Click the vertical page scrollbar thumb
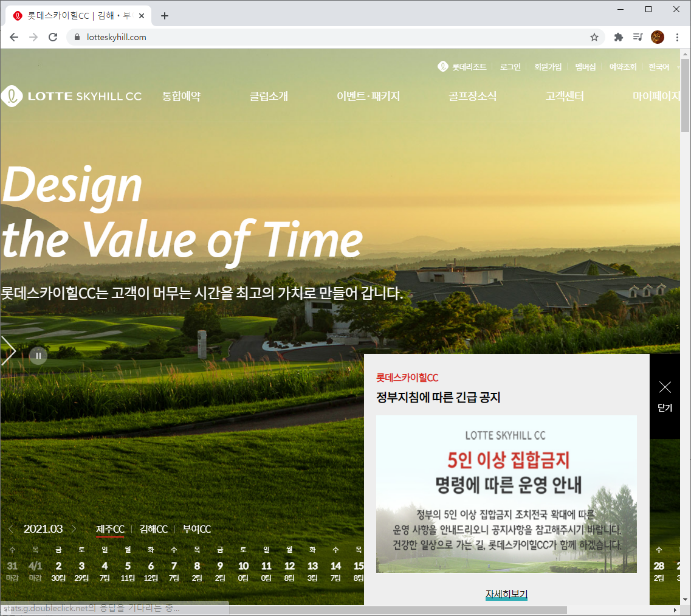Viewport: 691px width, 616px height. pos(685,95)
